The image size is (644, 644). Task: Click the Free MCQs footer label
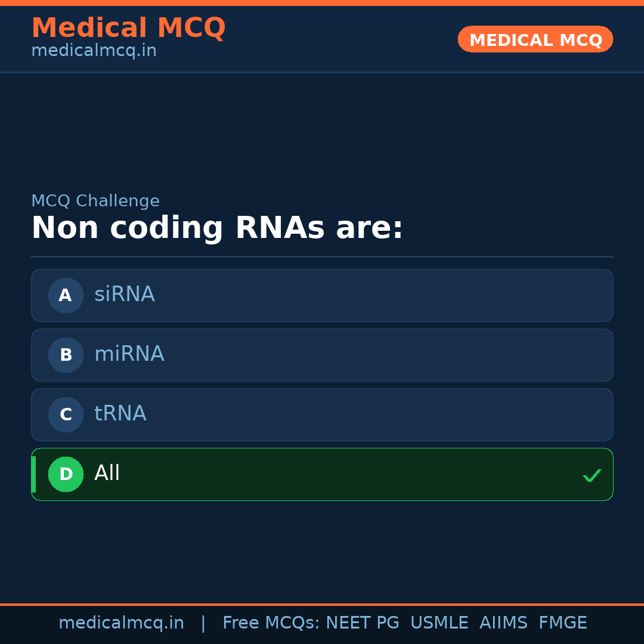tap(271, 623)
